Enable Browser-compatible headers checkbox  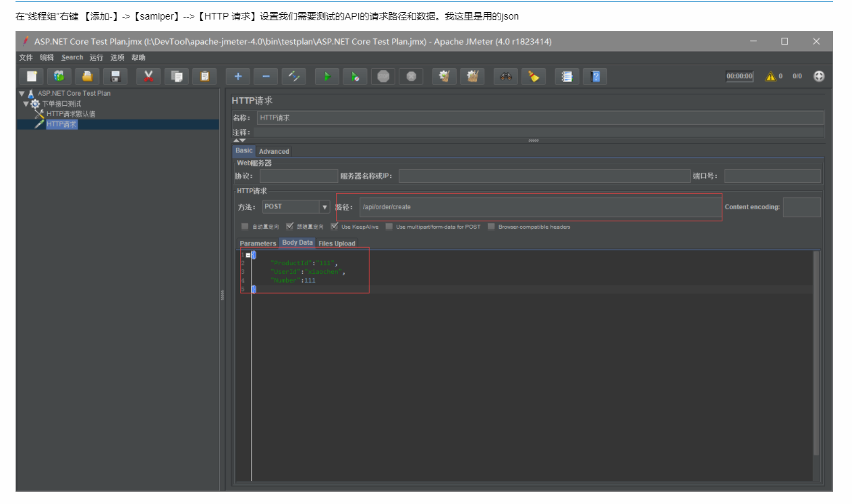coord(491,227)
